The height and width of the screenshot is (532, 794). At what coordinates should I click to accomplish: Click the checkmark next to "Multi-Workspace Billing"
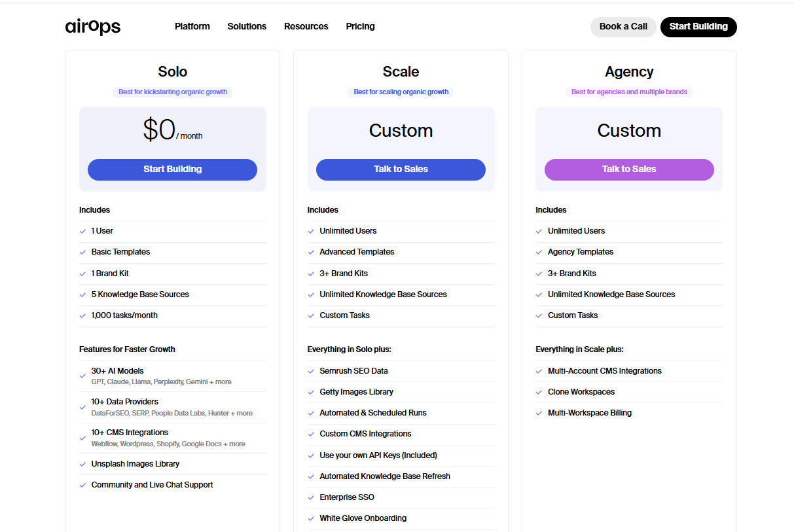tap(540, 412)
